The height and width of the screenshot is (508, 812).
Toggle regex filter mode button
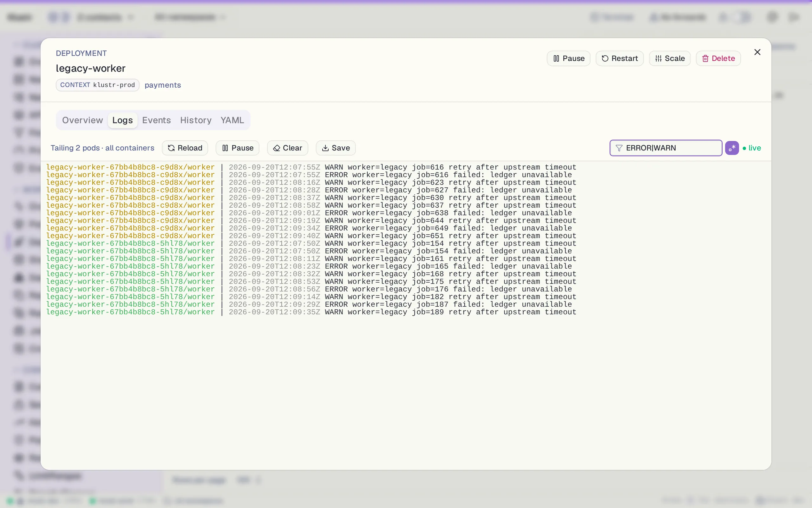[x=732, y=148]
